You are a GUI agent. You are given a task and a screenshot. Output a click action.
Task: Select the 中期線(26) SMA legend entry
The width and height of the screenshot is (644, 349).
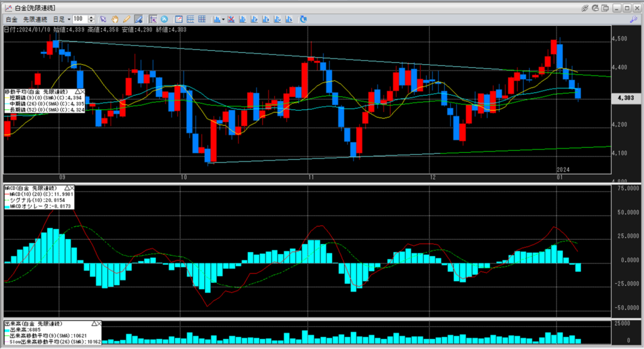[43, 104]
